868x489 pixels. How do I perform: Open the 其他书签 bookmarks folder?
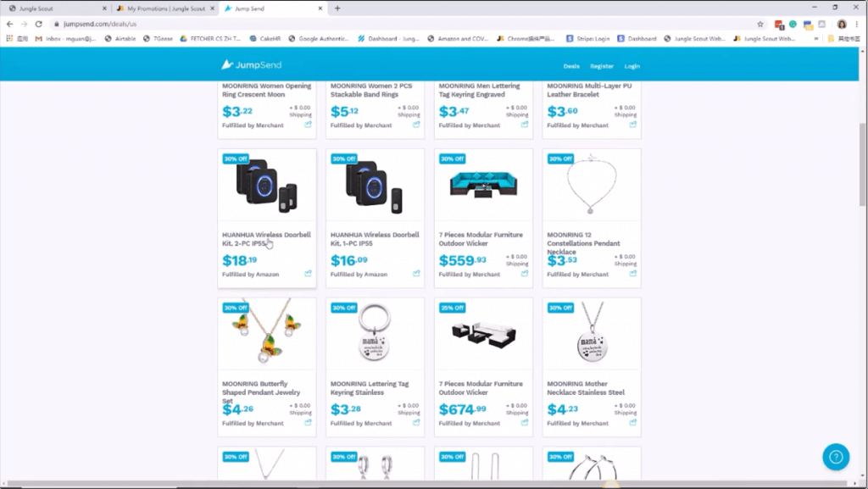(845, 39)
